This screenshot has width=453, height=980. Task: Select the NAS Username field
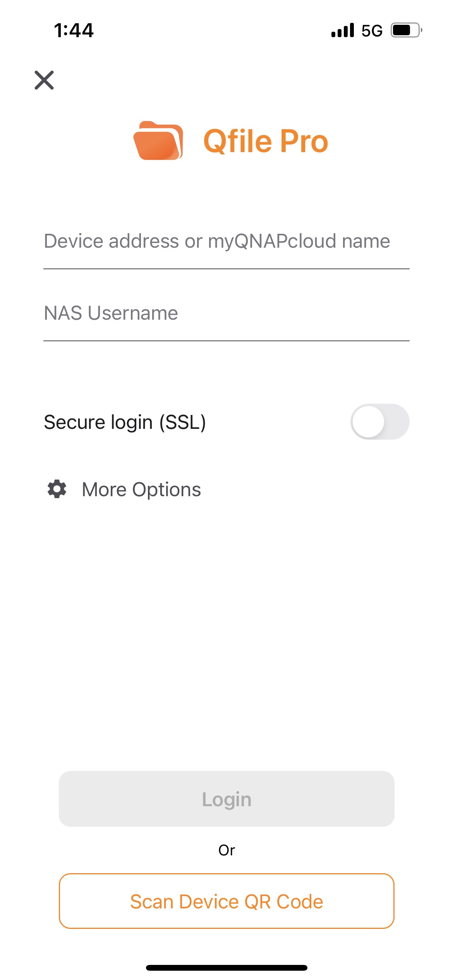(226, 313)
